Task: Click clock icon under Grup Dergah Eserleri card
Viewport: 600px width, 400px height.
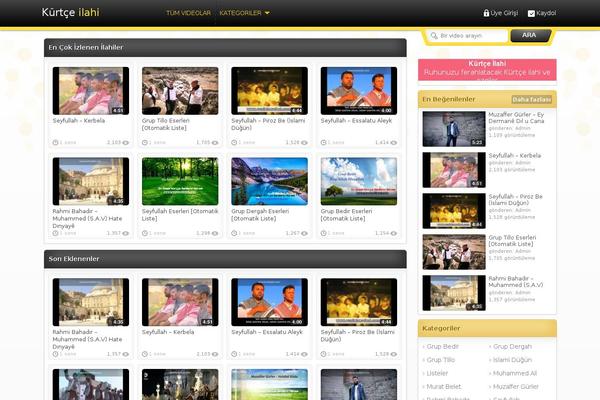Action: [234, 233]
